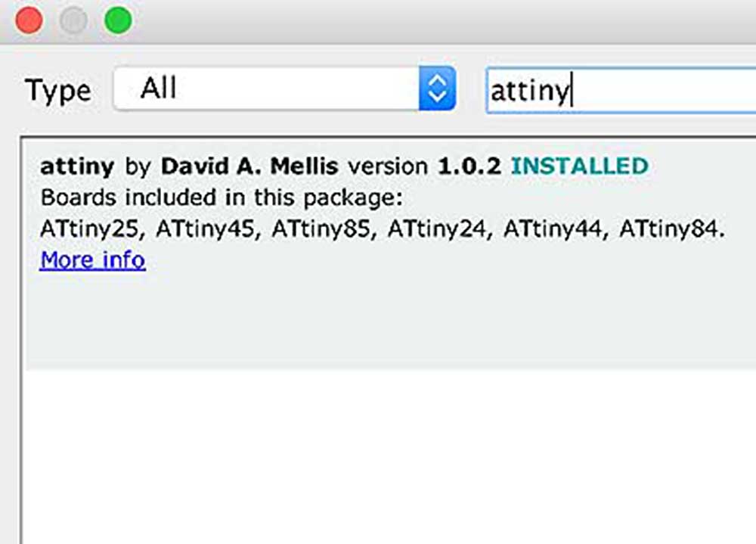This screenshot has height=544, width=756.
Task: Click the green zoom window button
Action: tap(118, 20)
